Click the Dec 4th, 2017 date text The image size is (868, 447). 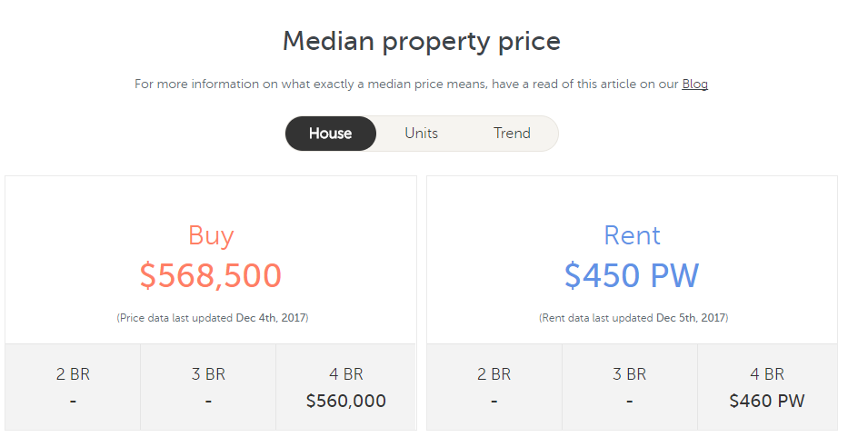click(x=271, y=318)
